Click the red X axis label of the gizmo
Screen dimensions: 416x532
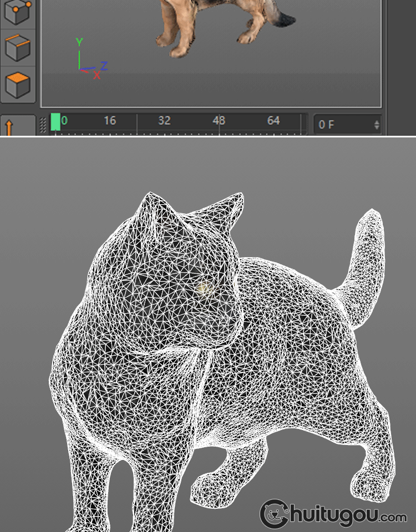(97, 75)
